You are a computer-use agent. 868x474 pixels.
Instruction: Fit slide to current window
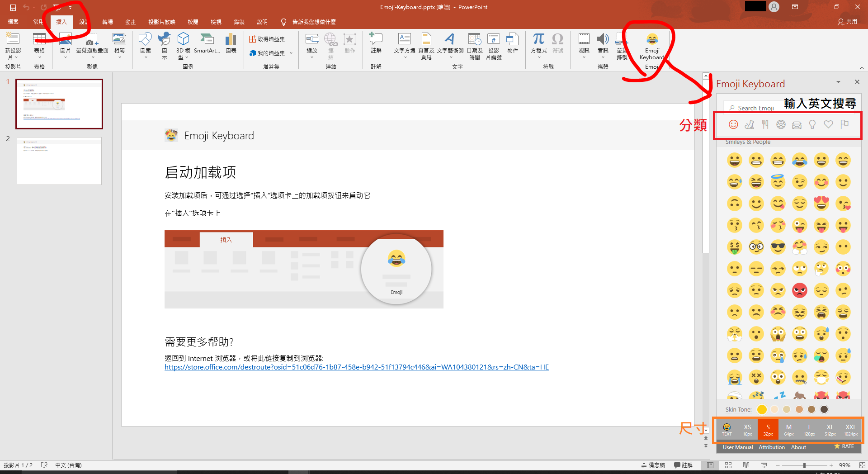click(862, 465)
